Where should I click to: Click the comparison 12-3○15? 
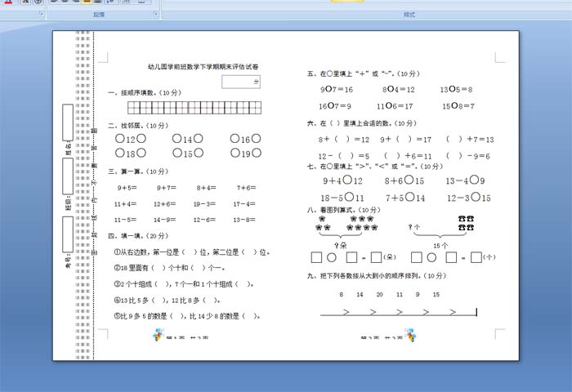(x=469, y=198)
